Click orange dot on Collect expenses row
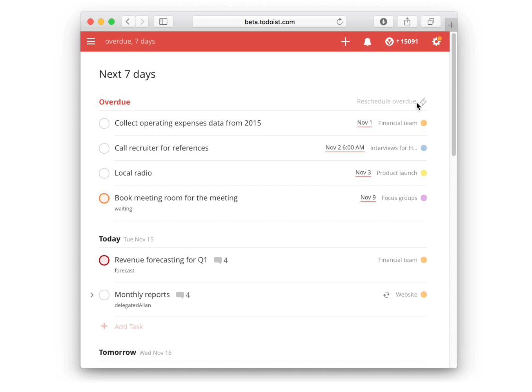The height and width of the screenshot is (392, 532). tap(424, 123)
